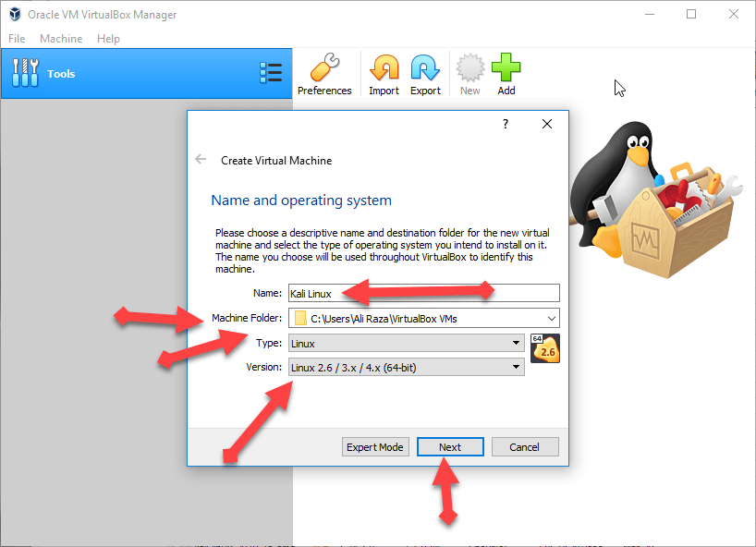Click the Export appliance icon
The image size is (756, 547).
425,69
